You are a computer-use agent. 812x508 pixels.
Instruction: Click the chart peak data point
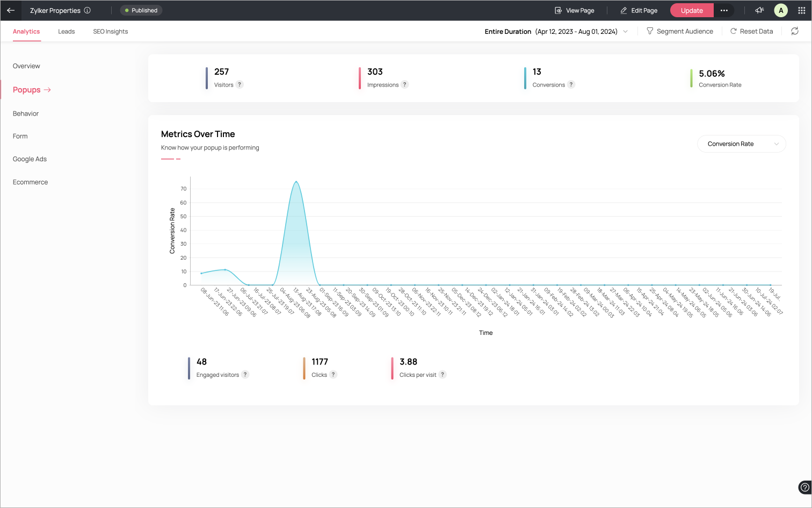click(296, 182)
